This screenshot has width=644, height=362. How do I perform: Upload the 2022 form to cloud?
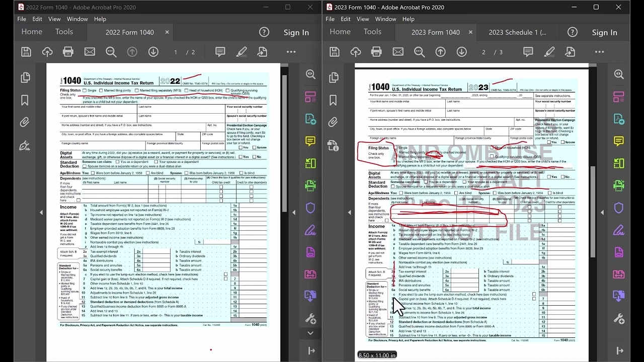coord(47,52)
